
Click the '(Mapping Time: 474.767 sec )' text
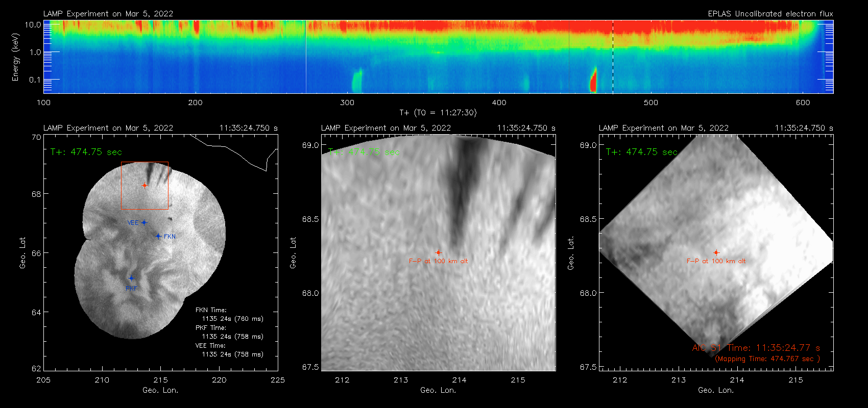tap(767, 359)
